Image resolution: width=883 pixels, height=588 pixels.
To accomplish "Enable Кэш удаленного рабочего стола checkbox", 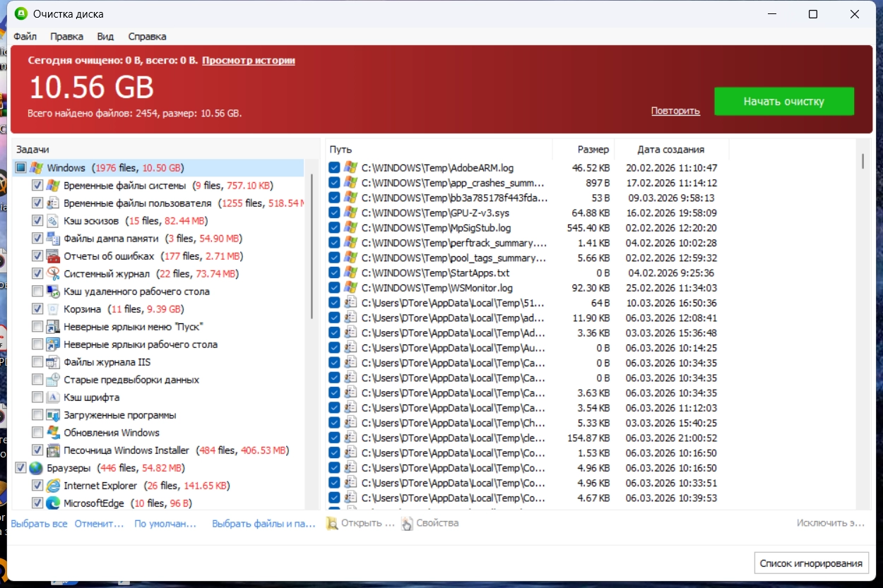I will (37, 292).
